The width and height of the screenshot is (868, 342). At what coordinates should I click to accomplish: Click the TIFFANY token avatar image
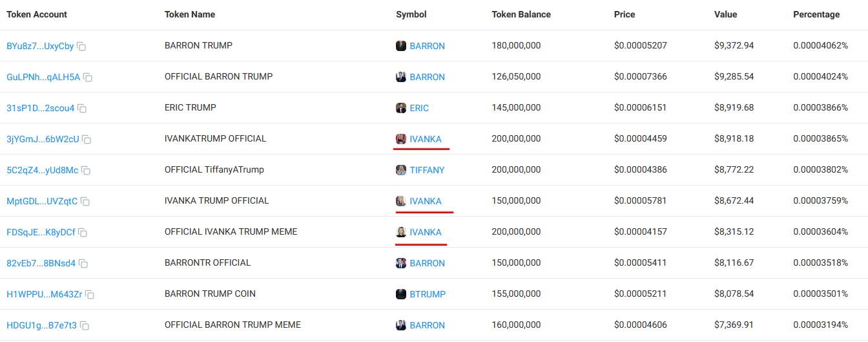[401, 170]
